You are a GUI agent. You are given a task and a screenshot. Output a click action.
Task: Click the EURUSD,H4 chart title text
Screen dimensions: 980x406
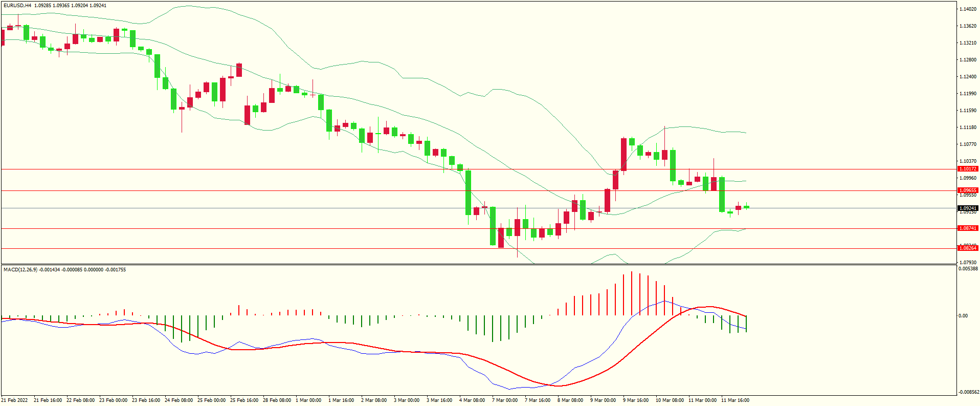[17, 6]
